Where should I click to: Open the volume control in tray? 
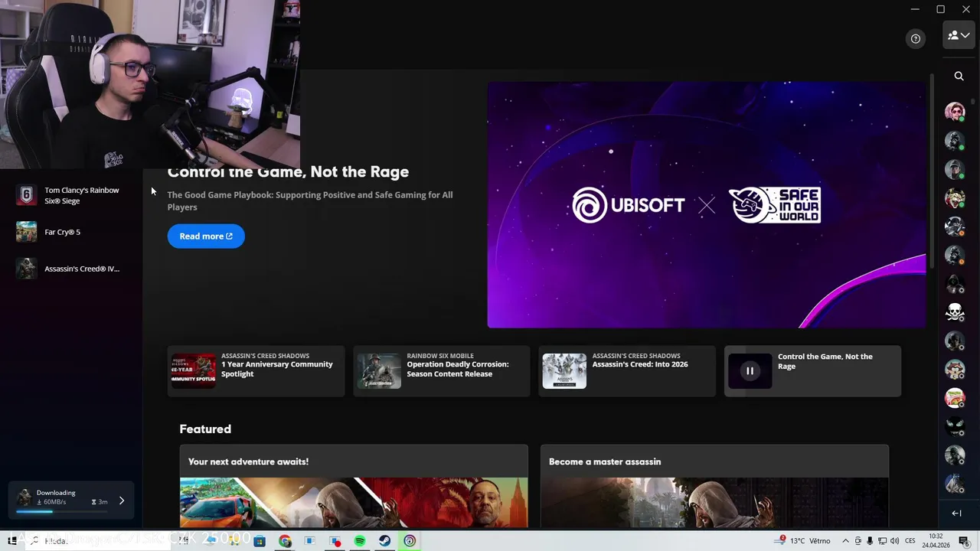pos(894,541)
